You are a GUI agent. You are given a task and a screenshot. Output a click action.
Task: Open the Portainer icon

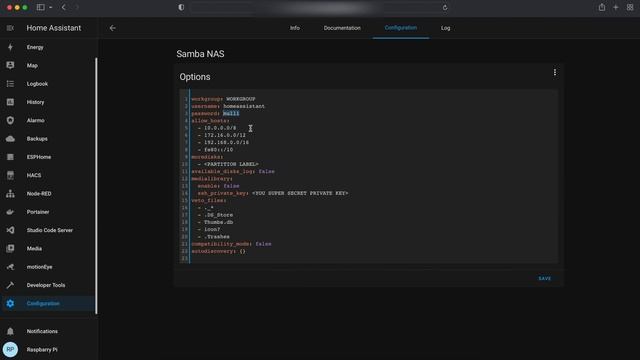coord(10,212)
